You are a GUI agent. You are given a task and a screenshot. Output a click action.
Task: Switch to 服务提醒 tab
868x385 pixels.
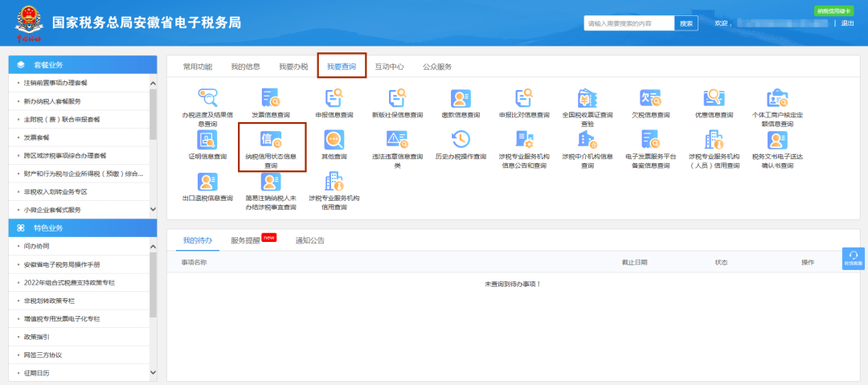(245, 240)
